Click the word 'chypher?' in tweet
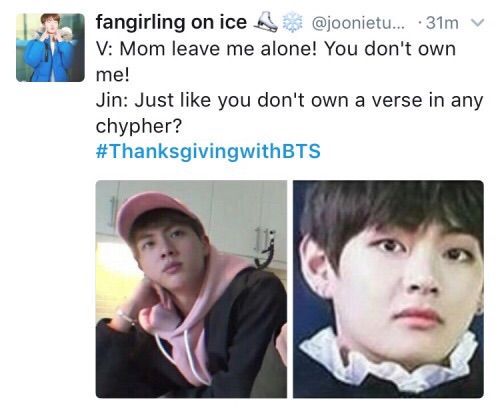 139,126
